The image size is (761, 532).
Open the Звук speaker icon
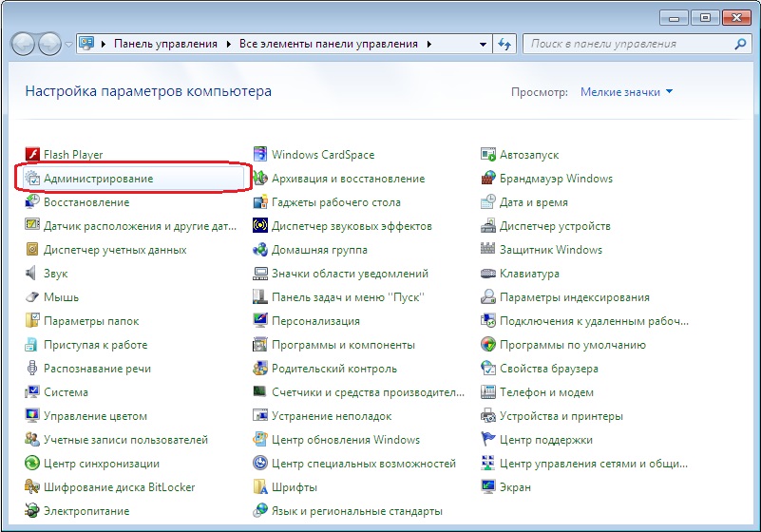coord(32,274)
